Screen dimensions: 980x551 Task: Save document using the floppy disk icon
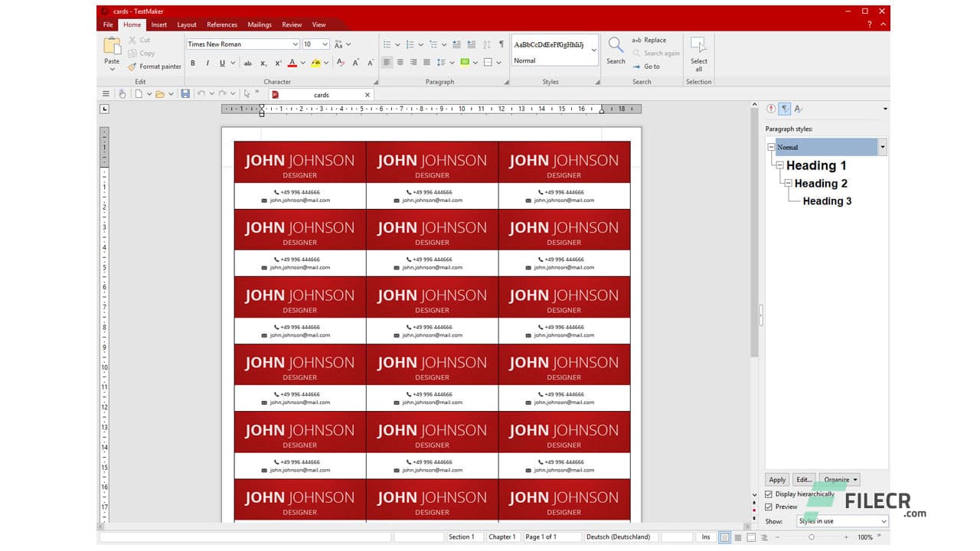click(185, 94)
